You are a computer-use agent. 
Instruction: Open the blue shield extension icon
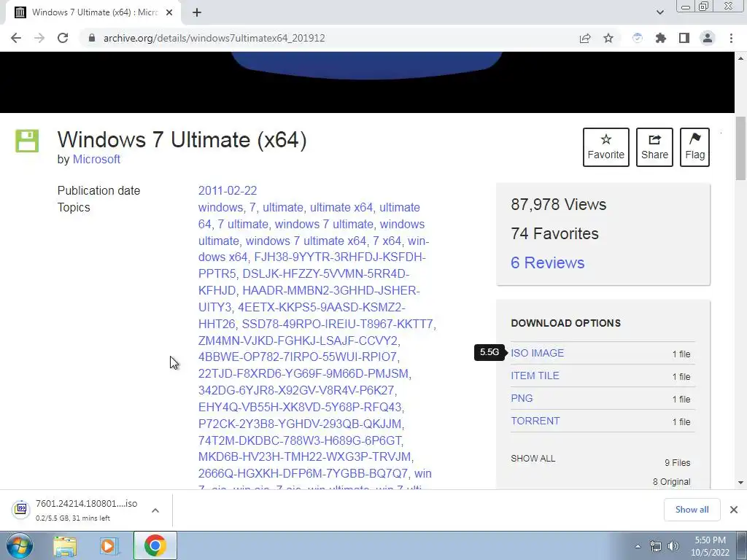click(637, 38)
